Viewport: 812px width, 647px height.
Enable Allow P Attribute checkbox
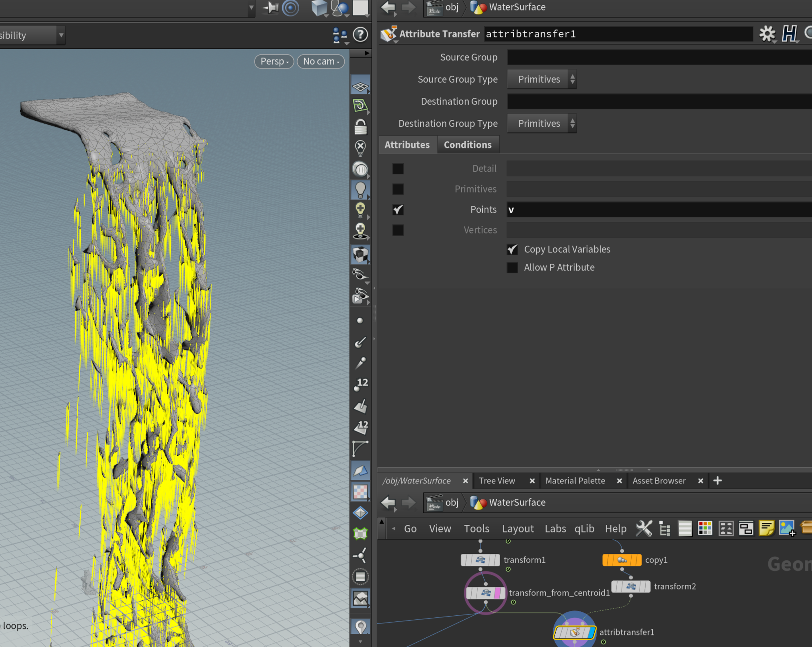(x=512, y=268)
